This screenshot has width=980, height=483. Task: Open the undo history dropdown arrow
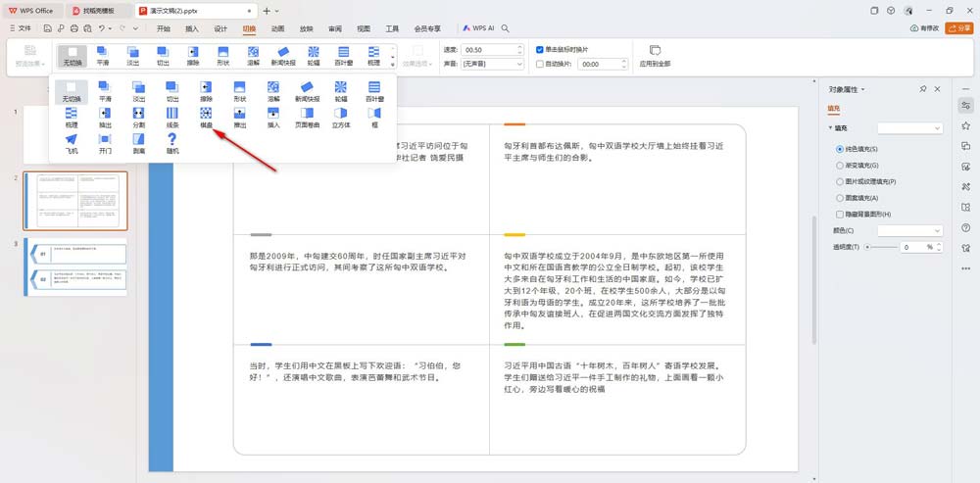[x=110, y=28]
